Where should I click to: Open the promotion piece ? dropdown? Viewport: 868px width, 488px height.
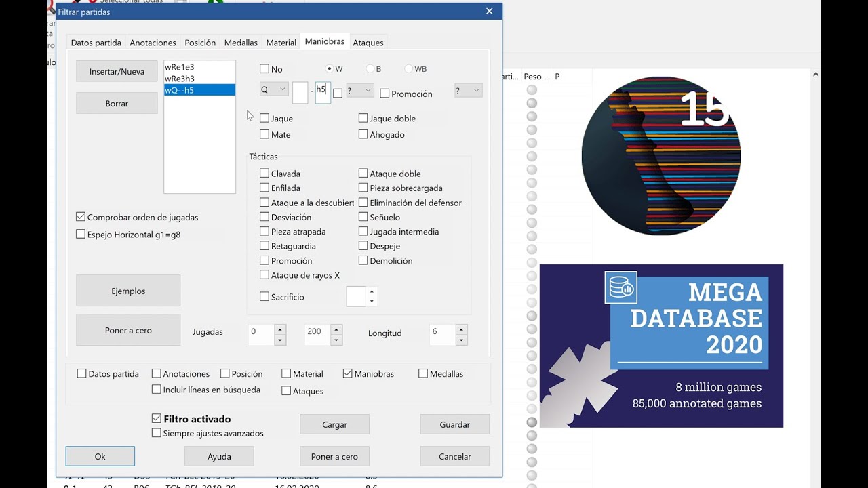[468, 90]
